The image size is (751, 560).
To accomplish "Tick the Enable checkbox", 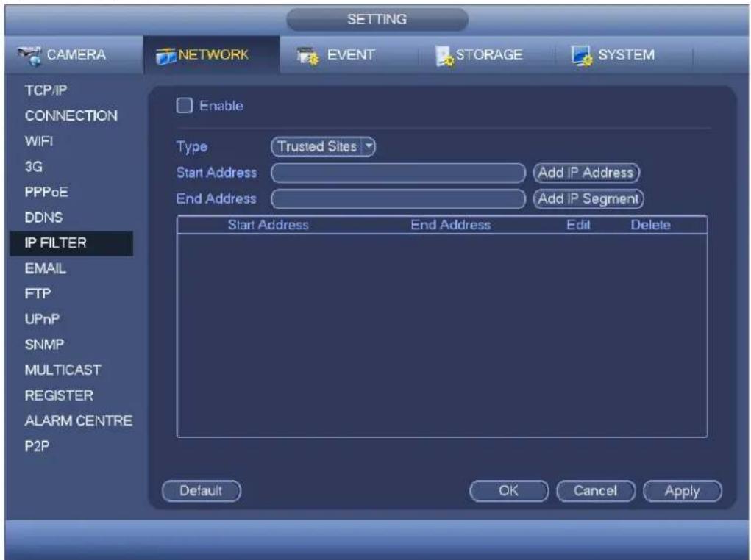I will coord(185,105).
